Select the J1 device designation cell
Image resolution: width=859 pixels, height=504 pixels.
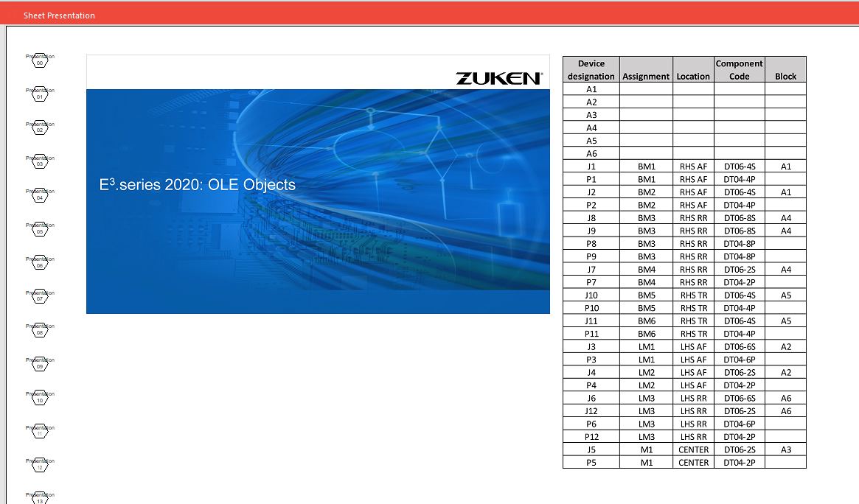pyautogui.click(x=591, y=167)
